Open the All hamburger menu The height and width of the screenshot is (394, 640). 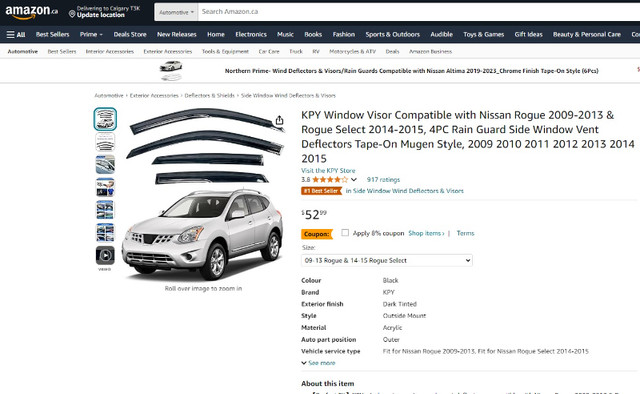16,35
